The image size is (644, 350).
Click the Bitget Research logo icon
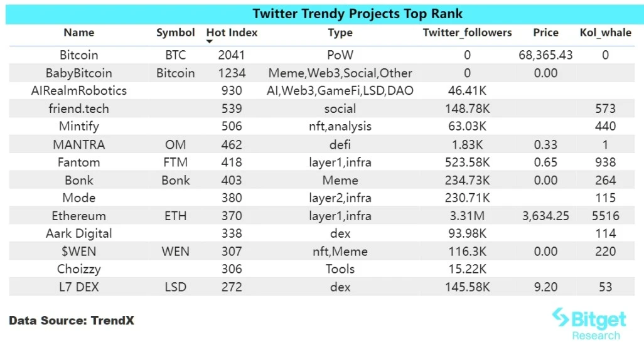click(x=561, y=319)
